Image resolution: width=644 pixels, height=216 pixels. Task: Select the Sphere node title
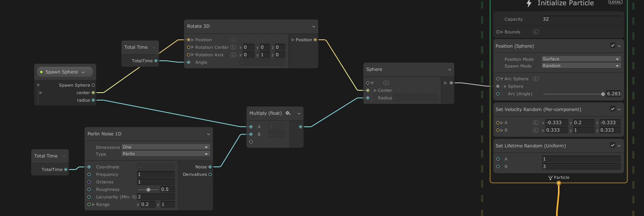point(374,69)
